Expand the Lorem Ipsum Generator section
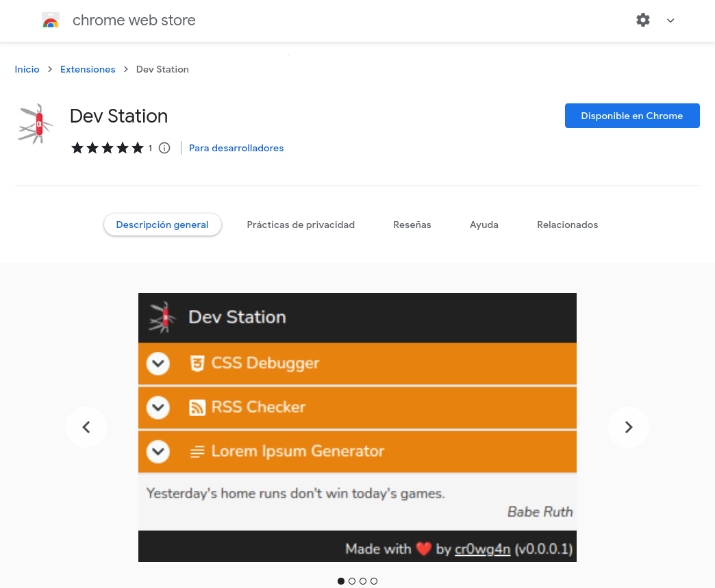This screenshot has width=715, height=588. [158, 452]
